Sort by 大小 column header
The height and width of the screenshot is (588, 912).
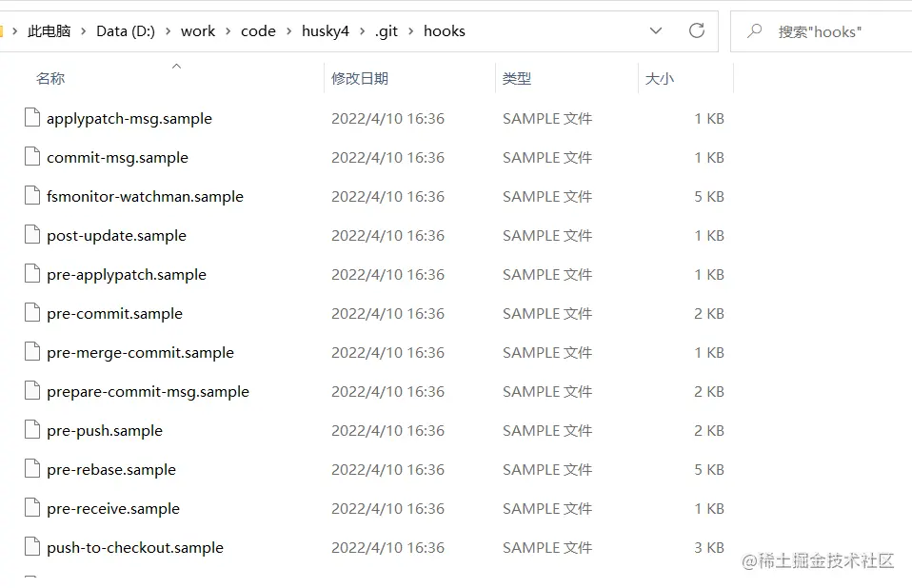[x=659, y=78]
